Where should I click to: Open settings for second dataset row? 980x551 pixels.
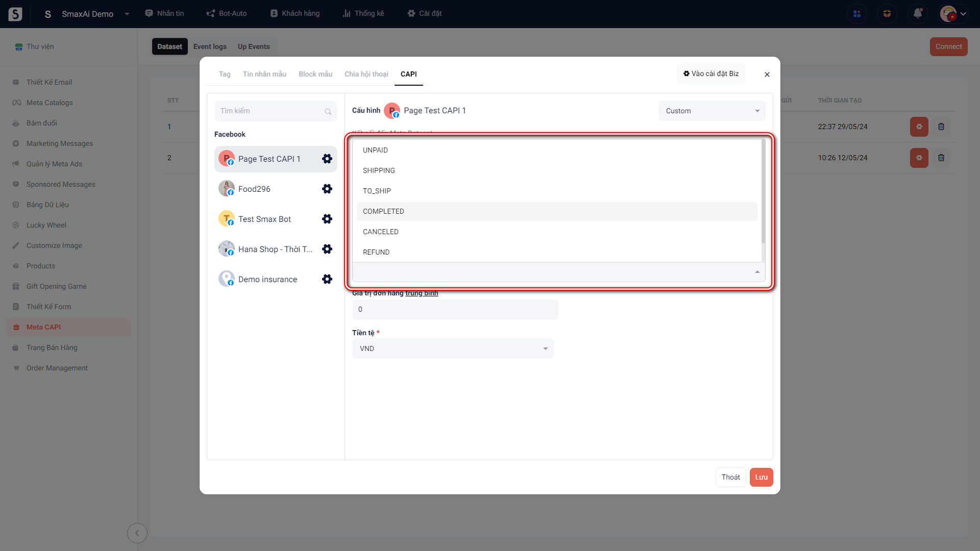coord(919,158)
